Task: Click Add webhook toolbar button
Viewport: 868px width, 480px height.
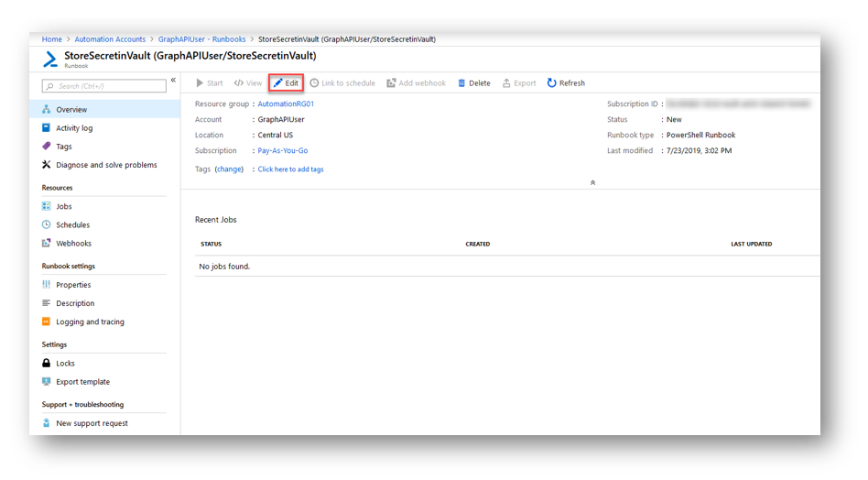Action: (x=417, y=83)
